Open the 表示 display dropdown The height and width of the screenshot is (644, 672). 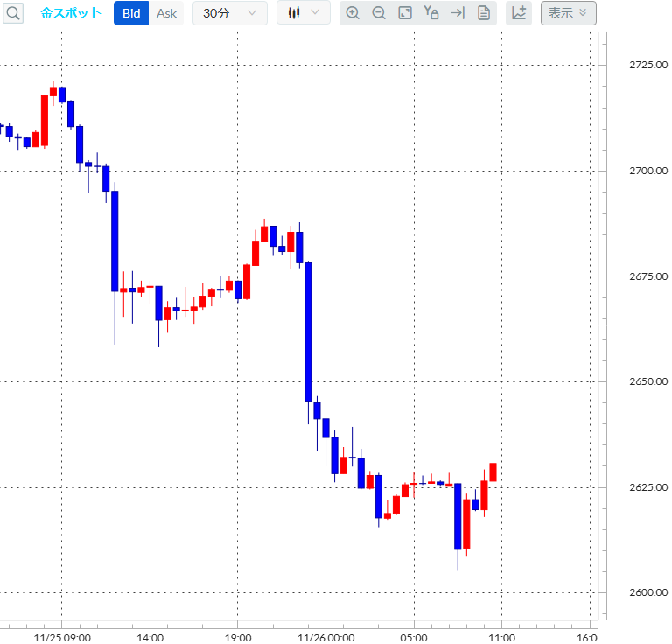pyautogui.click(x=568, y=13)
